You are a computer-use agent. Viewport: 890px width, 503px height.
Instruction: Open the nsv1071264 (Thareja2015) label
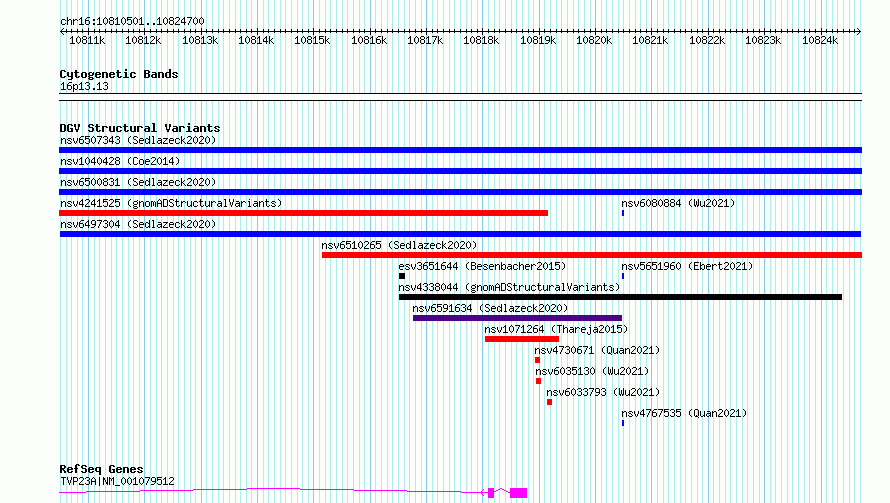tap(556, 329)
